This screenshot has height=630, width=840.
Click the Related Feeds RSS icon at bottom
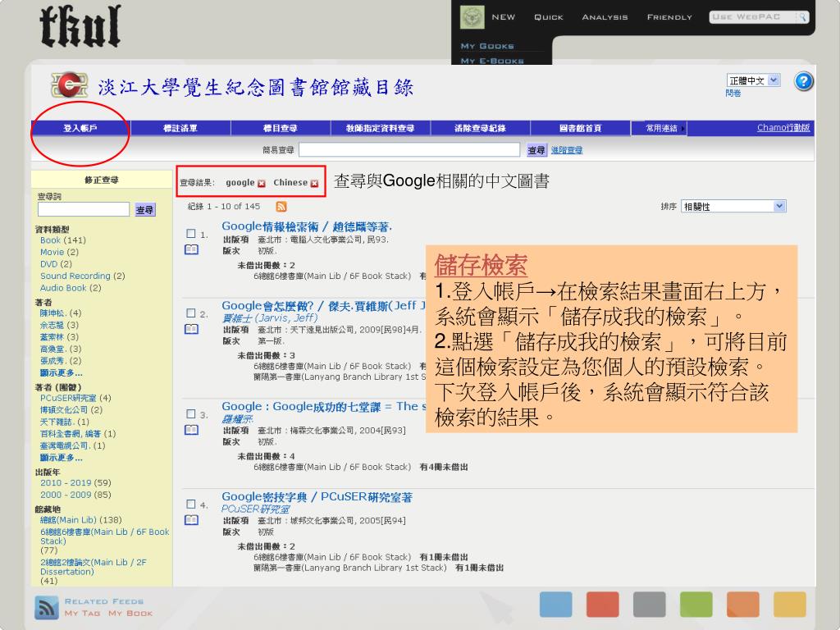click(47, 608)
